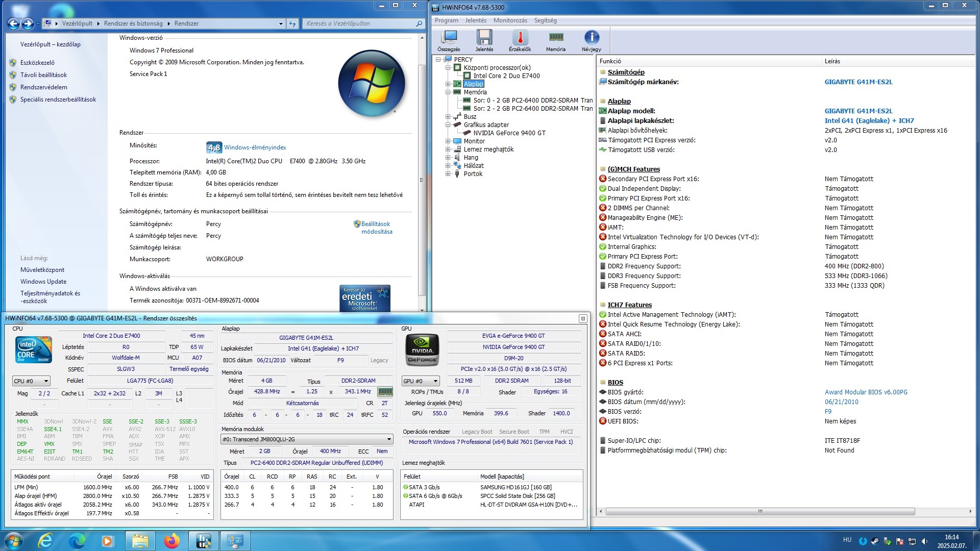
Task: Click the Intel Core 2 Duo logo image
Action: point(34,349)
